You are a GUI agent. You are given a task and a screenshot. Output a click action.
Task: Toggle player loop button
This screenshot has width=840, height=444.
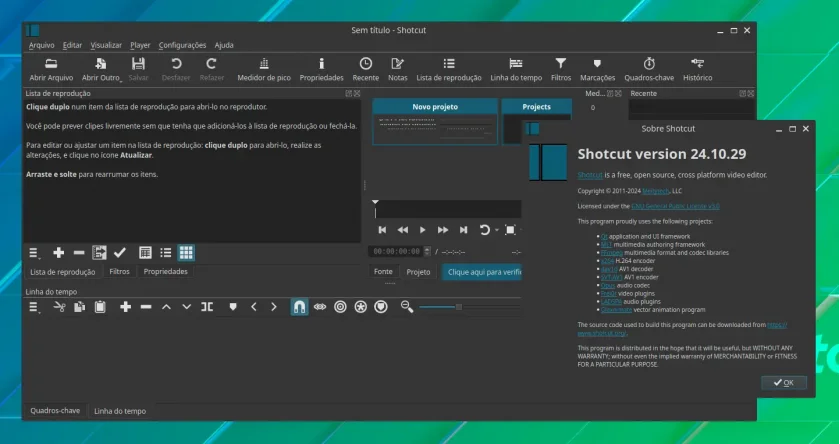(484, 230)
